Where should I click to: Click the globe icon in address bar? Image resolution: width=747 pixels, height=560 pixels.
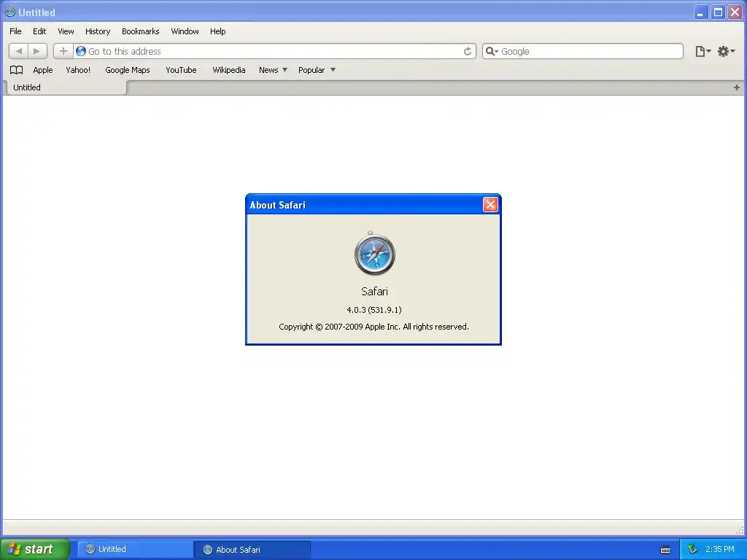coord(81,51)
